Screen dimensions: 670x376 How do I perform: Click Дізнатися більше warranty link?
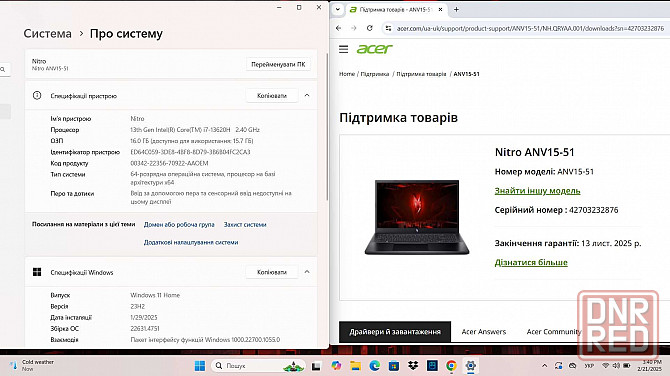pyautogui.click(x=531, y=262)
